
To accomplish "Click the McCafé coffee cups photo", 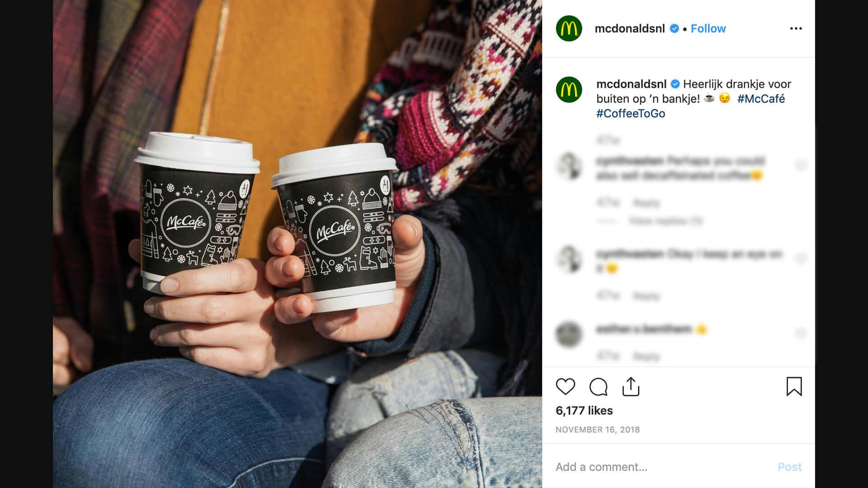I will [297, 244].
